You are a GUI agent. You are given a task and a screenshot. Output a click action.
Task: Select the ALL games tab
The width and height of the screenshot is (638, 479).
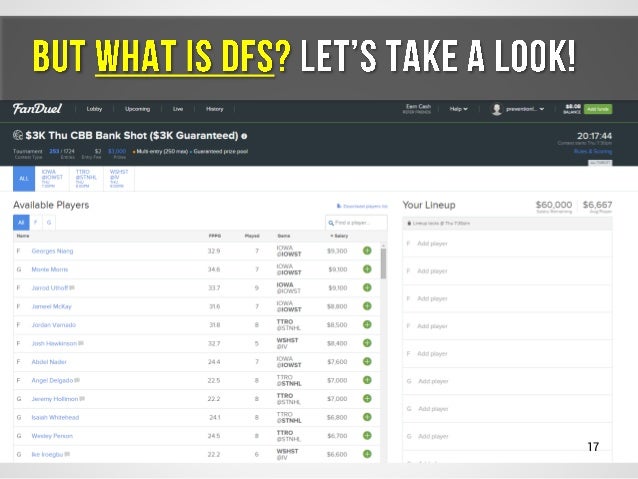24,178
